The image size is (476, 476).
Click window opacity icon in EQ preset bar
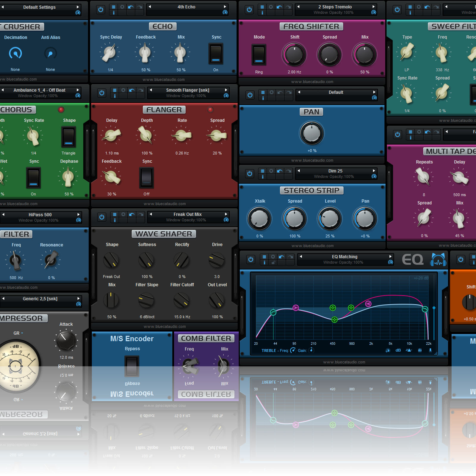(391, 262)
